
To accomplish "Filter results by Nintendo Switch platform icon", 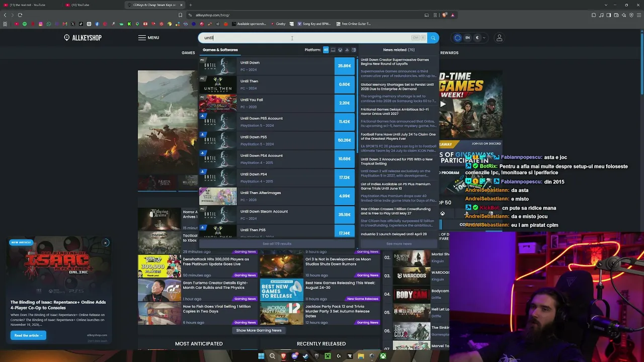I will [354, 50].
